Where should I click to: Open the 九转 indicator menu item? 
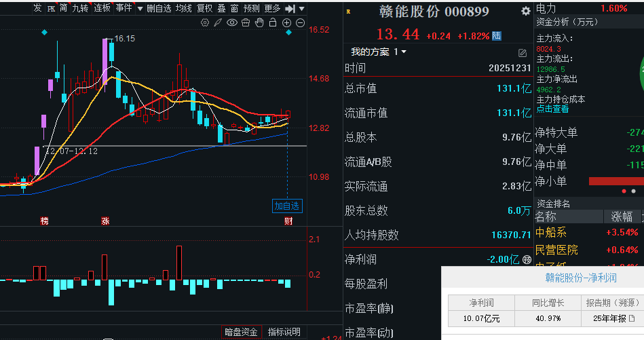(x=80, y=8)
